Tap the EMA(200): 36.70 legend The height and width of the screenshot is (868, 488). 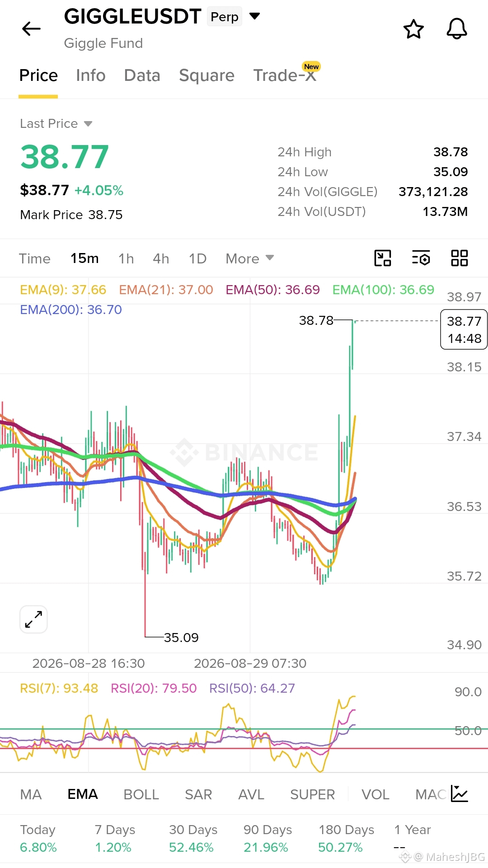(71, 310)
